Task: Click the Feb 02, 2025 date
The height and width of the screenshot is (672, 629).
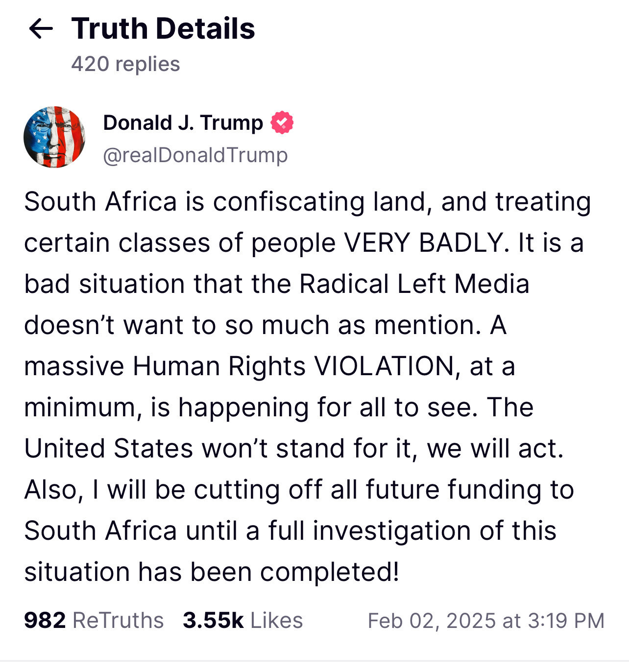Action: 432,621
